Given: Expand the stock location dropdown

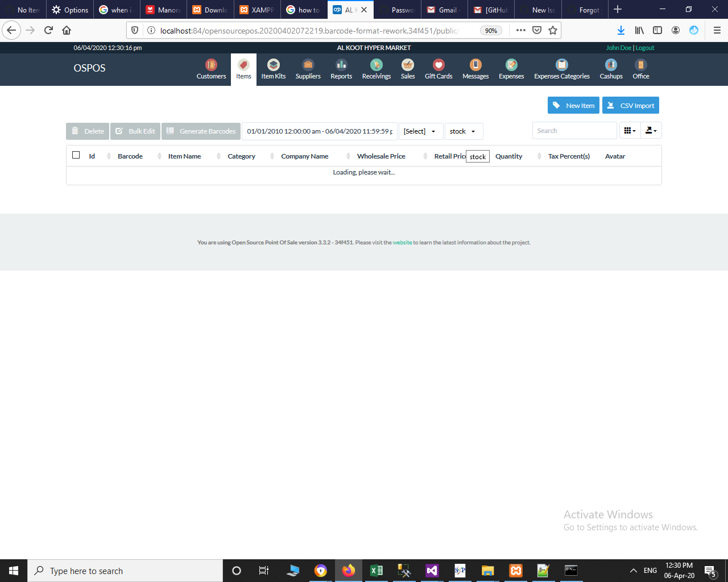Looking at the screenshot, I should click(464, 131).
